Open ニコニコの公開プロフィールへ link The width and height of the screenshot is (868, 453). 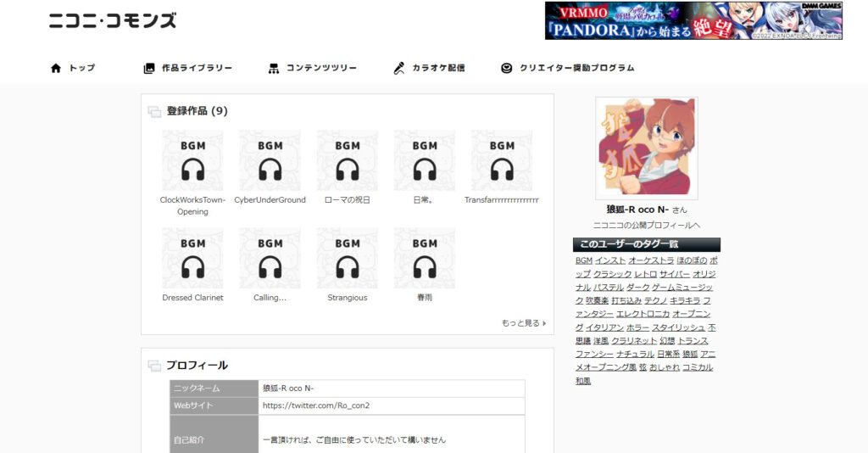coord(646,226)
